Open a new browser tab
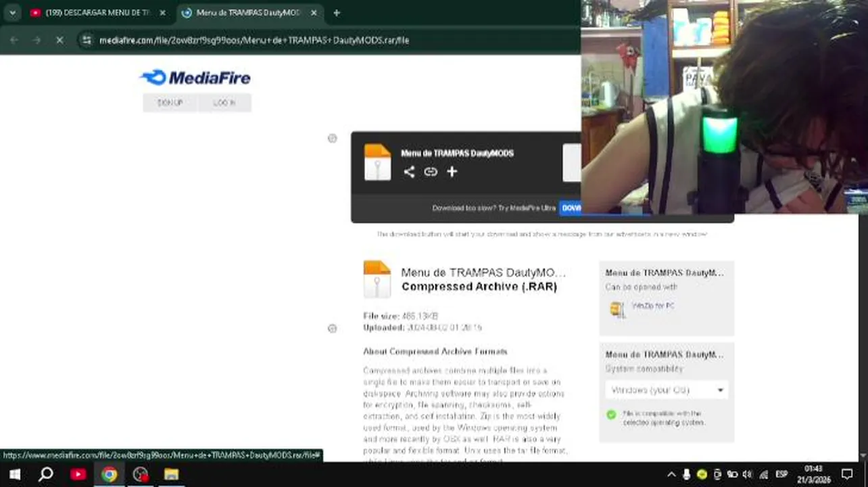This screenshot has width=868, height=487. (x=337, y=13)
